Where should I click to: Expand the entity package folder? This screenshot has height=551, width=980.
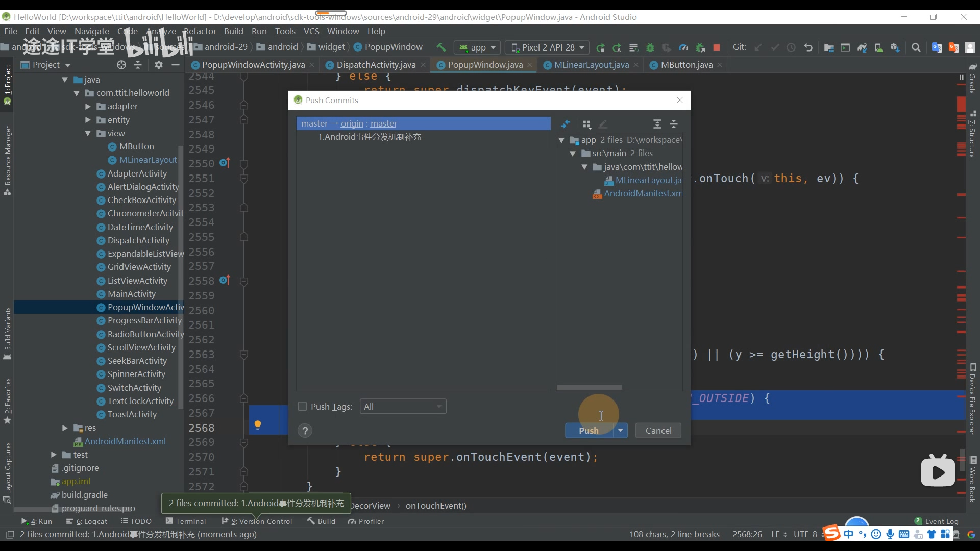[88, 120]
